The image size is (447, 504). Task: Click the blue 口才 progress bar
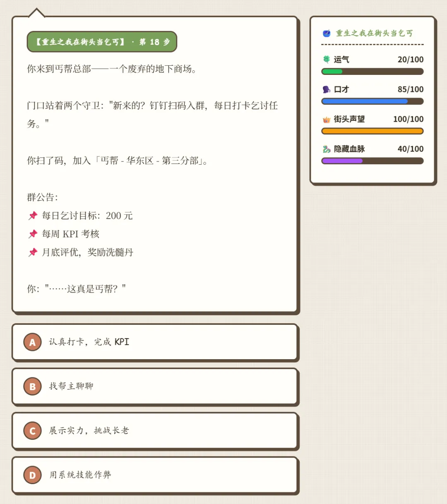point(372,101)
